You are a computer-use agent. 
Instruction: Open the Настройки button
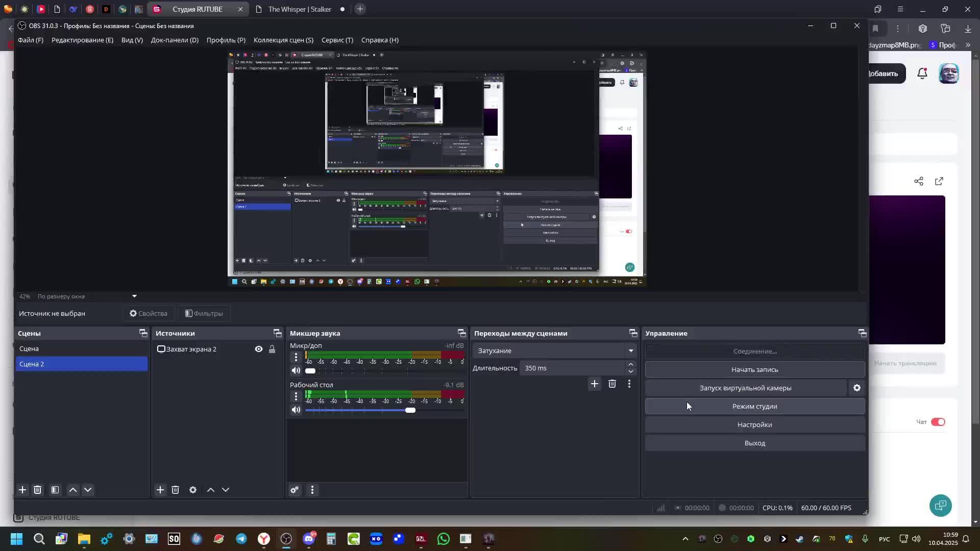[754, 424]
